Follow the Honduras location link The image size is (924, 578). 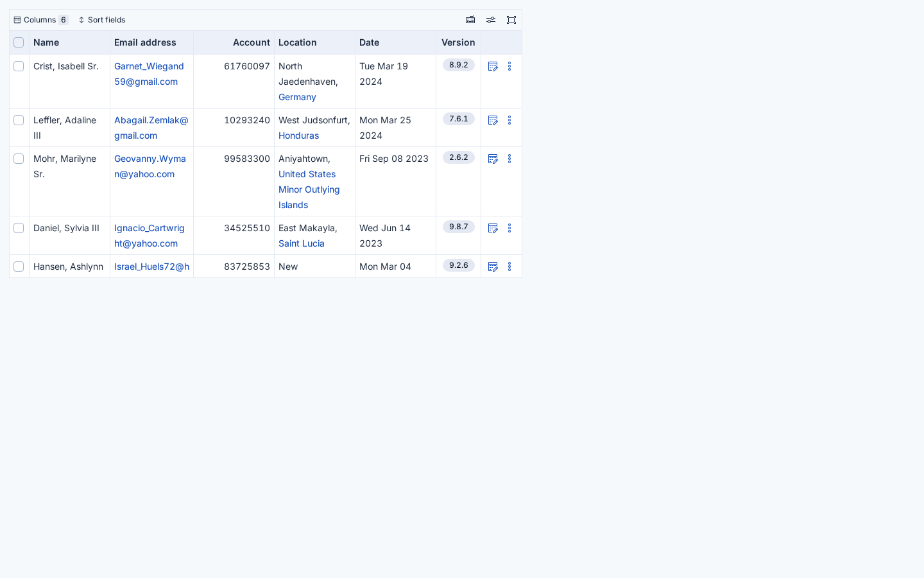[298, 136]
